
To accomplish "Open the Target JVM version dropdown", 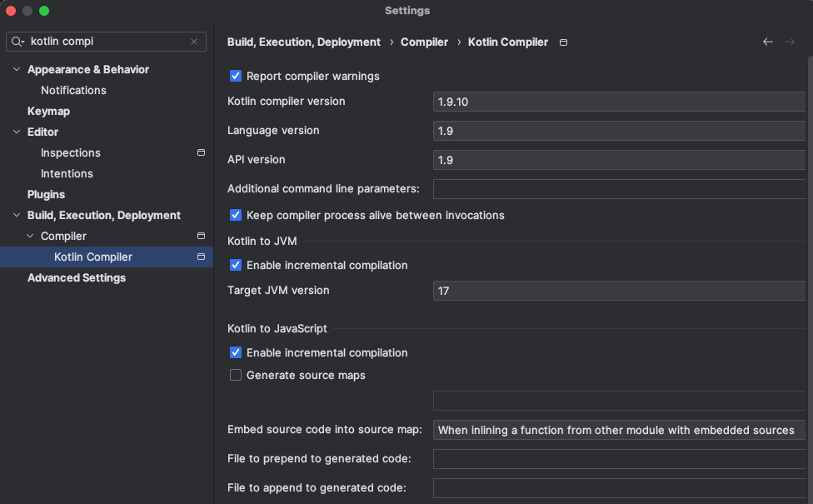I will click(619, 291).
